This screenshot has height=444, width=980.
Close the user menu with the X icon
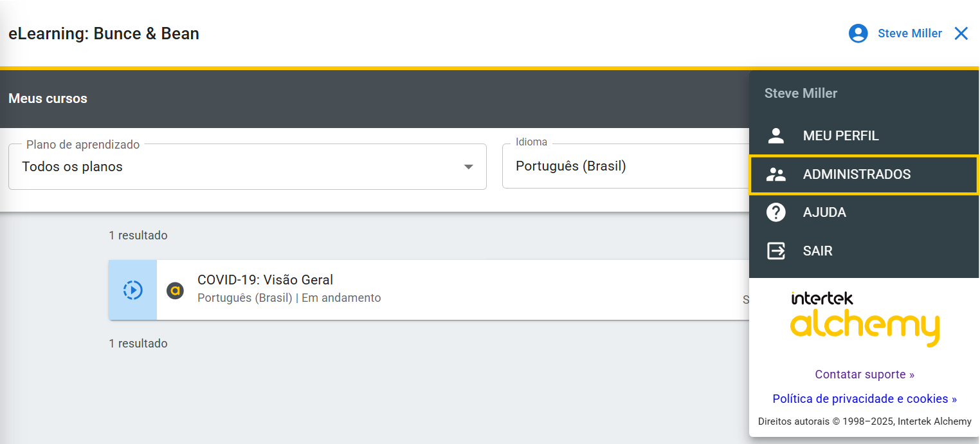pos(961,33)
